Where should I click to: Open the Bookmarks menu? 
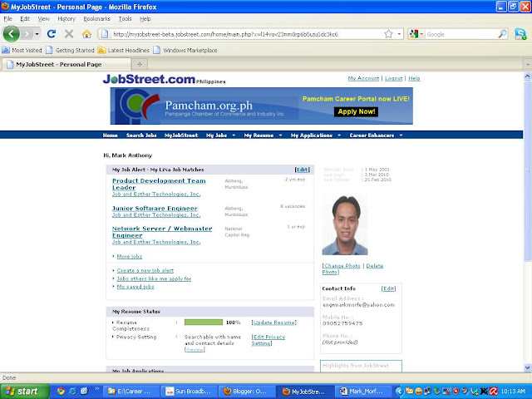[x=97, y=18]
